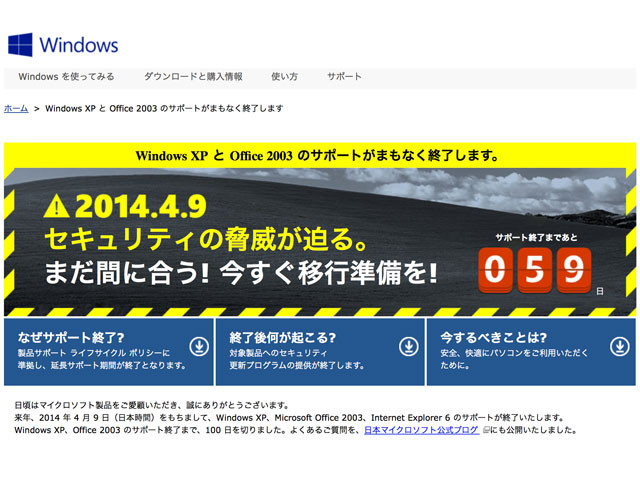
Task: Click the Windows logo icon
Action: tap(20, 44)
